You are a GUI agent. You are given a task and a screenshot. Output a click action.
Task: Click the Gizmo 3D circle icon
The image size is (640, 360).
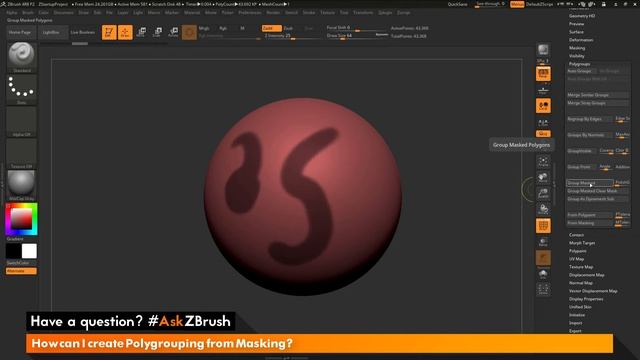[x=189, y=32]
